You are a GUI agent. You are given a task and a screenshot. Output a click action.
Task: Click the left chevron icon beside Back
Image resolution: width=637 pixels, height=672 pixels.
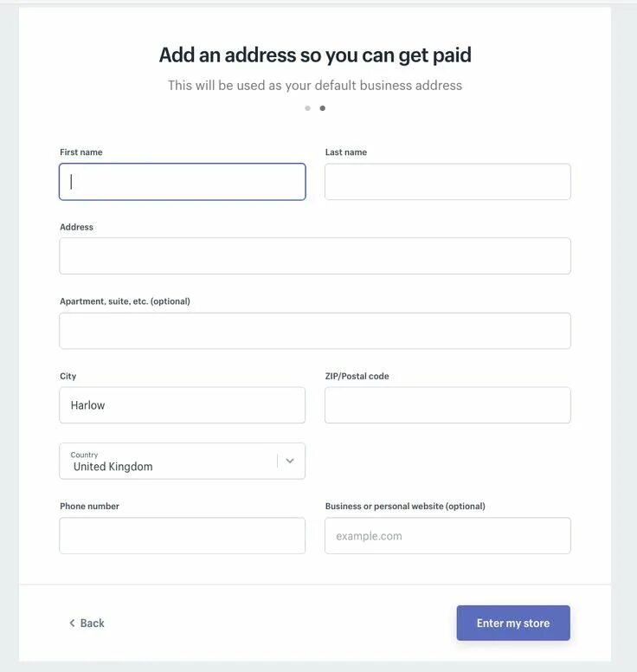click(72, 624)
